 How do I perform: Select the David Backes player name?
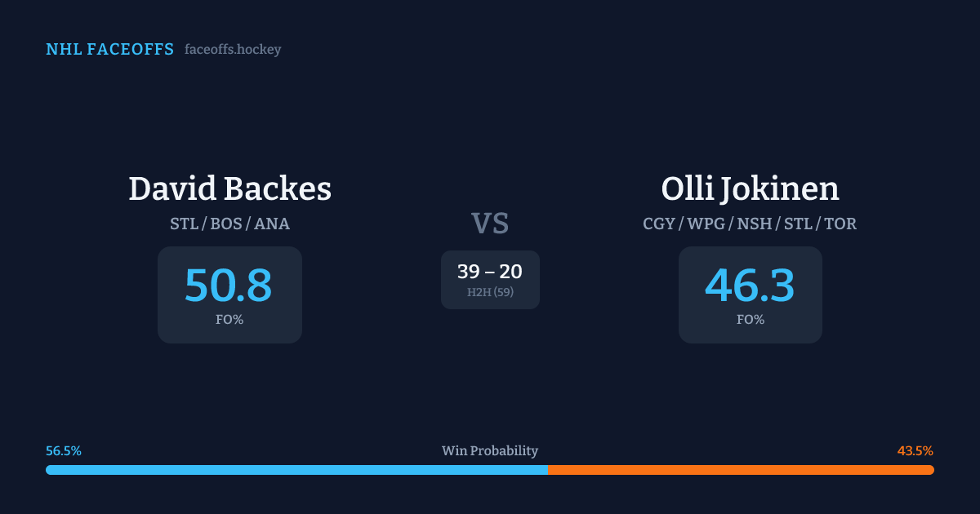pos(229,188)
